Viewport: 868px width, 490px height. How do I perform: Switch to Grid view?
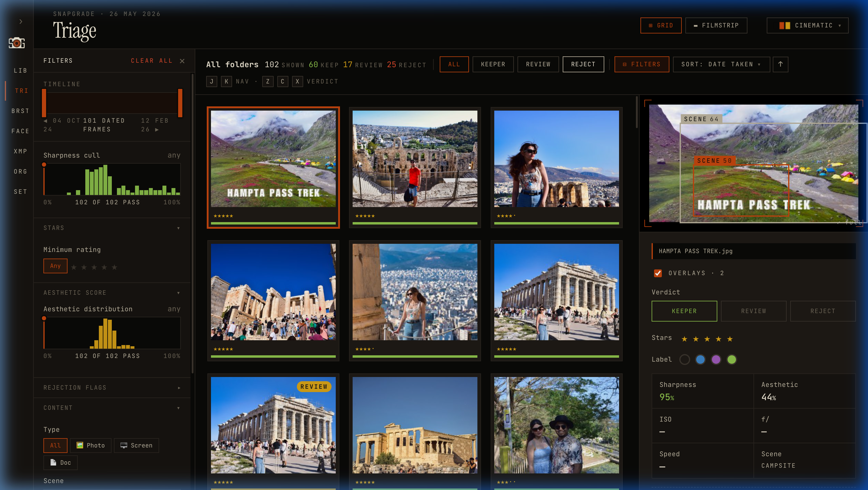661,26
